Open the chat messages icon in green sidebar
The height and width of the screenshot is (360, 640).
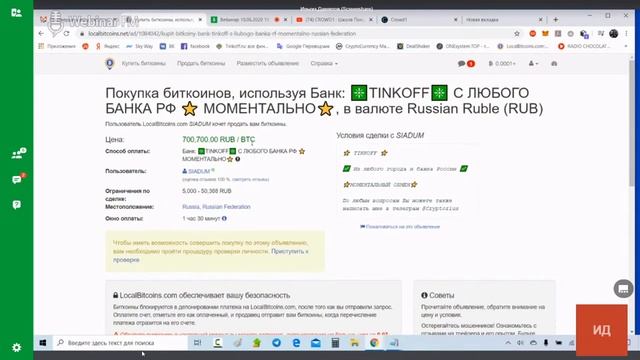coord(18,179)
